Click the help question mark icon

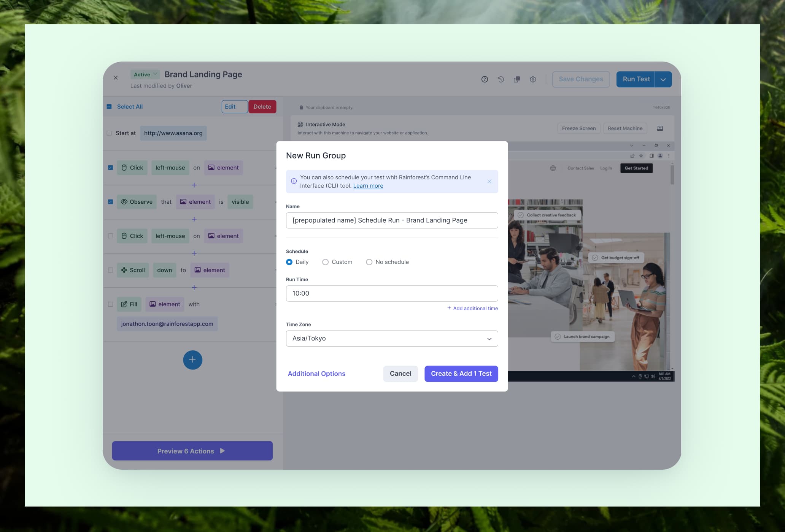pos(485,79)
